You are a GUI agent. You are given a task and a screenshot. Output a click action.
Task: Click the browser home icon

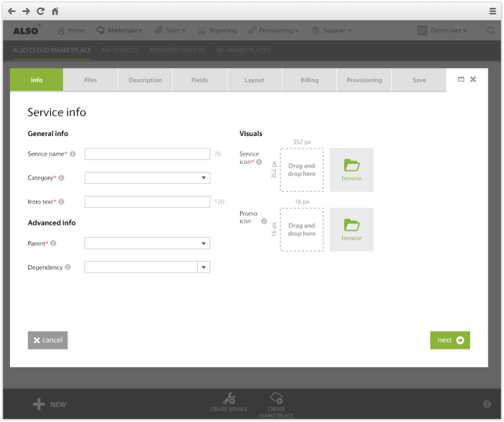coord(55,11)
